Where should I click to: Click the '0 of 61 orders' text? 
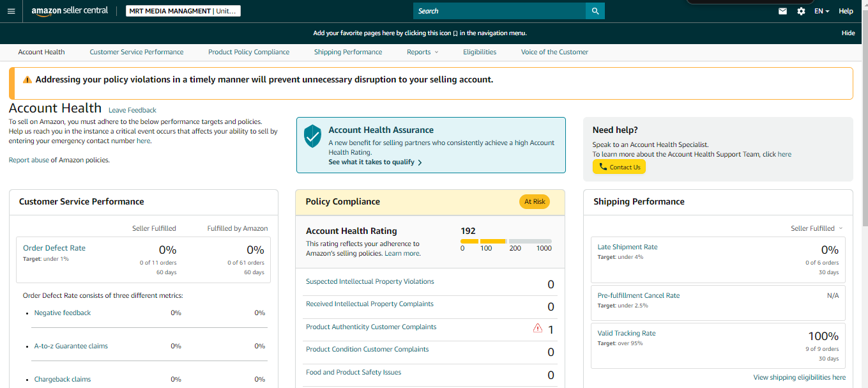pyautogui.click(x=246, y=263)
